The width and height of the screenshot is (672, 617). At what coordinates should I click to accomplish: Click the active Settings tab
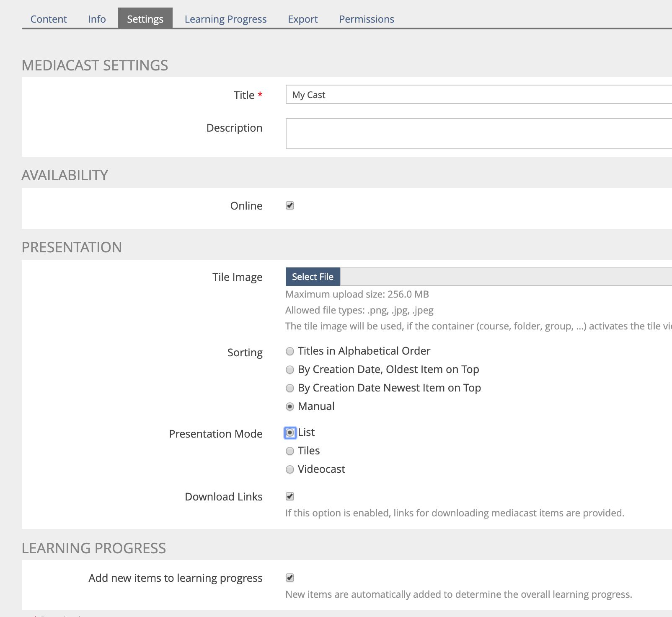click(145, 19)
